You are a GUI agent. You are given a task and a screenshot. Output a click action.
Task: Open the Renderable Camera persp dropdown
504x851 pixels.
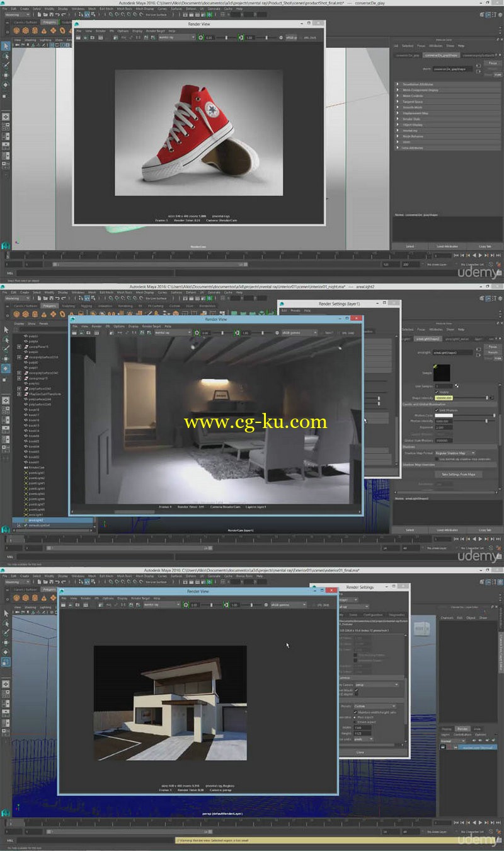(377, 684)
